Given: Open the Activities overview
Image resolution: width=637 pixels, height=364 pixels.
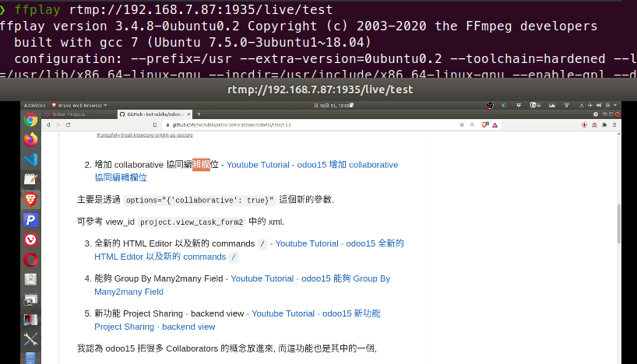Looking at the screenshot, I should coord(34,105).
